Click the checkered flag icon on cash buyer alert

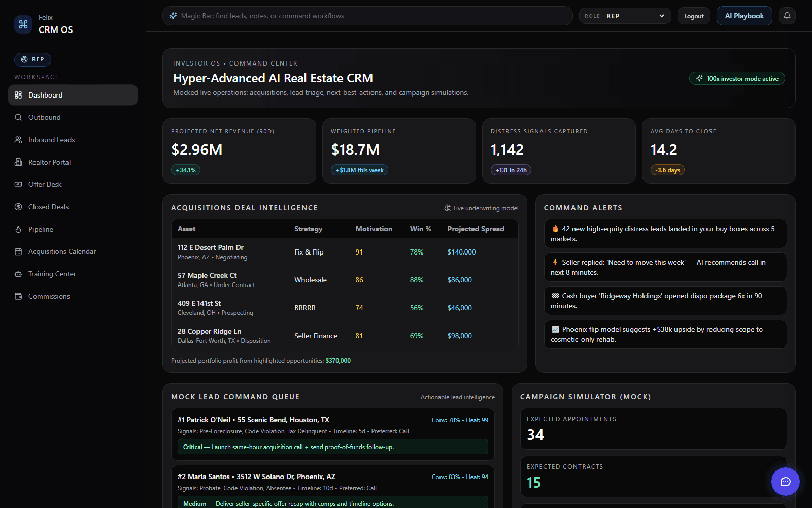point(555,296)
